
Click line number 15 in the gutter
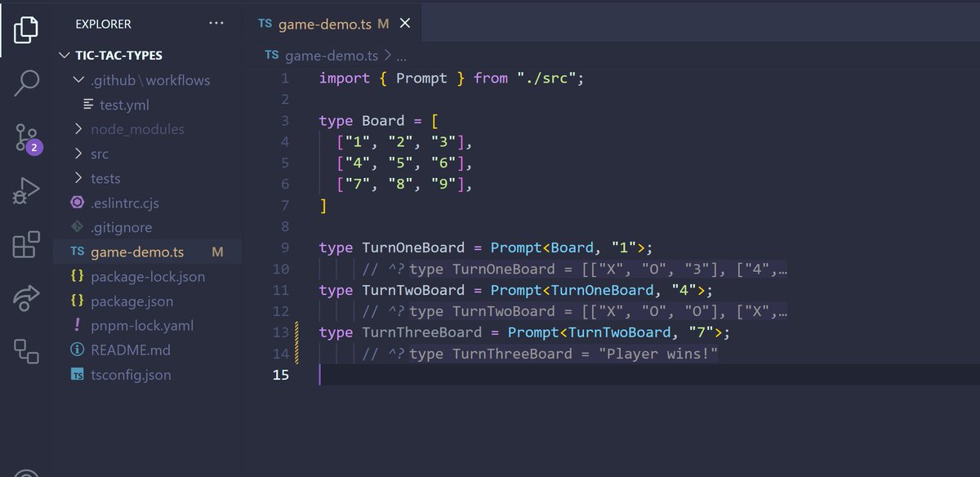pos(280,375)
